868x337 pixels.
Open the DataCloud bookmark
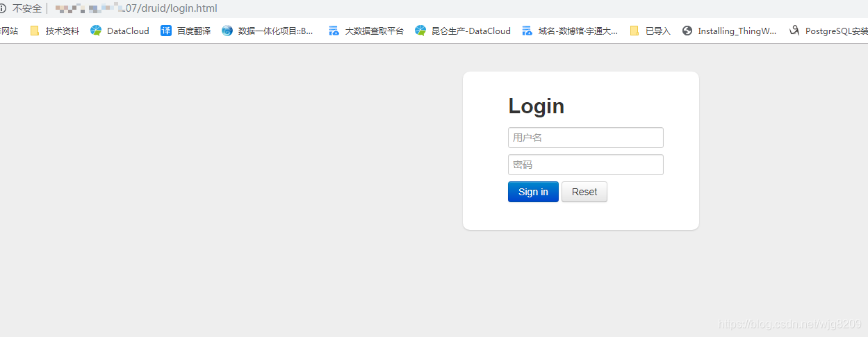click(x=120, y=31)
